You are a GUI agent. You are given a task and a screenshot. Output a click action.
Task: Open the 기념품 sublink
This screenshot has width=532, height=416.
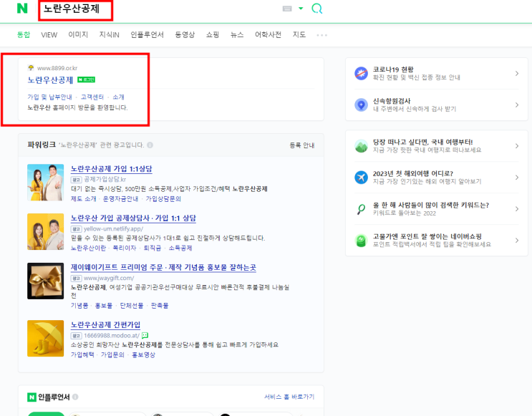point(79,306)
